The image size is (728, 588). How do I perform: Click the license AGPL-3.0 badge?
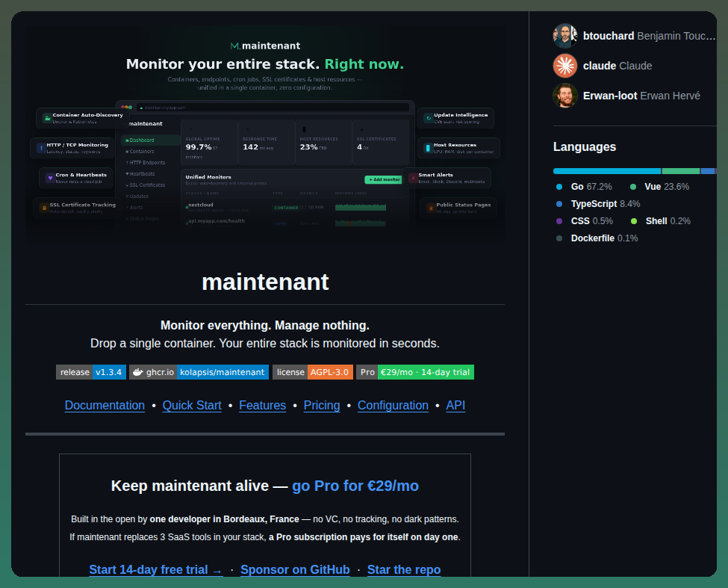[312, 372]
